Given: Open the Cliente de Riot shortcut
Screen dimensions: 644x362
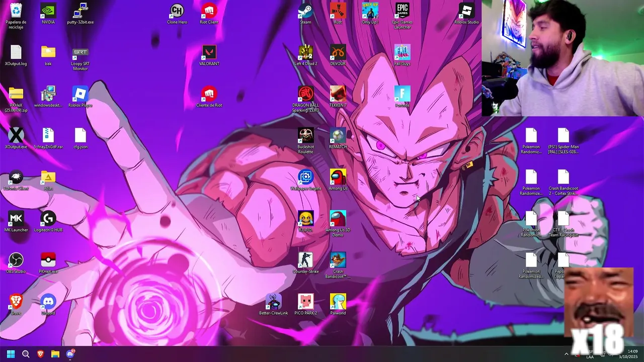Looking at the screenshot, I should (209, 97).
